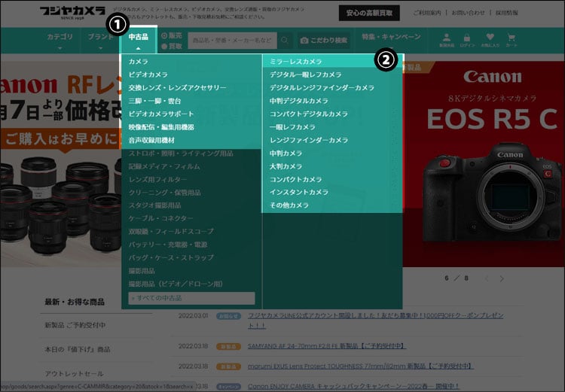The image size is (565, 392).
Task: Choose 大判カメラ submenu item
Action: 286,166
